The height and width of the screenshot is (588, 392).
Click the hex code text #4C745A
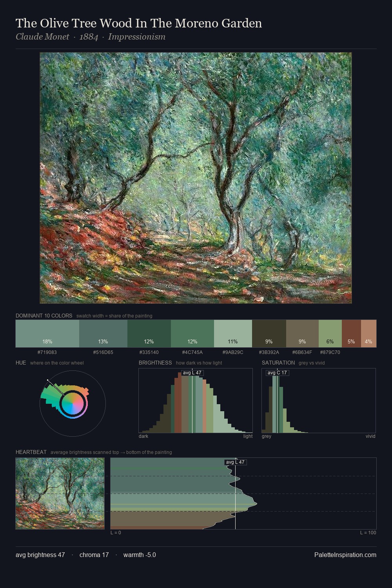[192, 352]
